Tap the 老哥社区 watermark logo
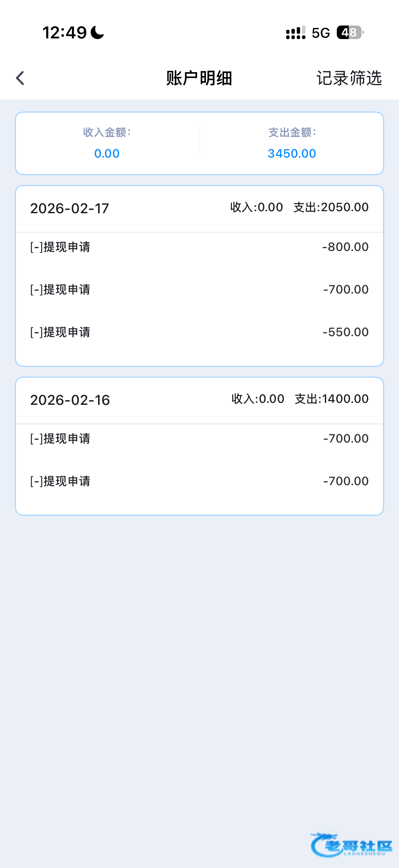Screen dimensions: 399x868 (x=352, y=845)
